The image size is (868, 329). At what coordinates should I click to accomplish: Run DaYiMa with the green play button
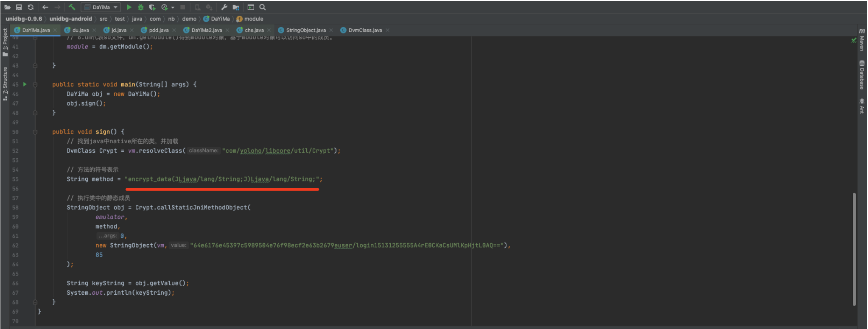coord(129,7)
